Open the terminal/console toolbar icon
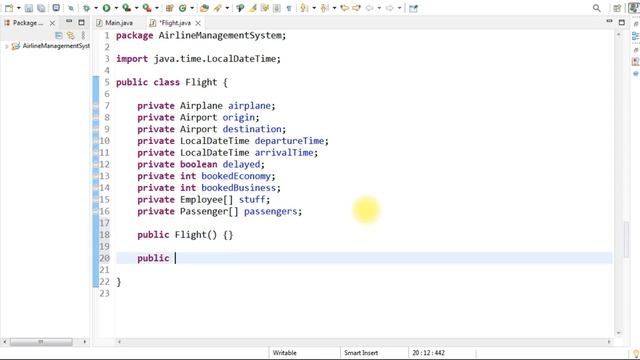The image size is (640, 360). click(56, 8)
